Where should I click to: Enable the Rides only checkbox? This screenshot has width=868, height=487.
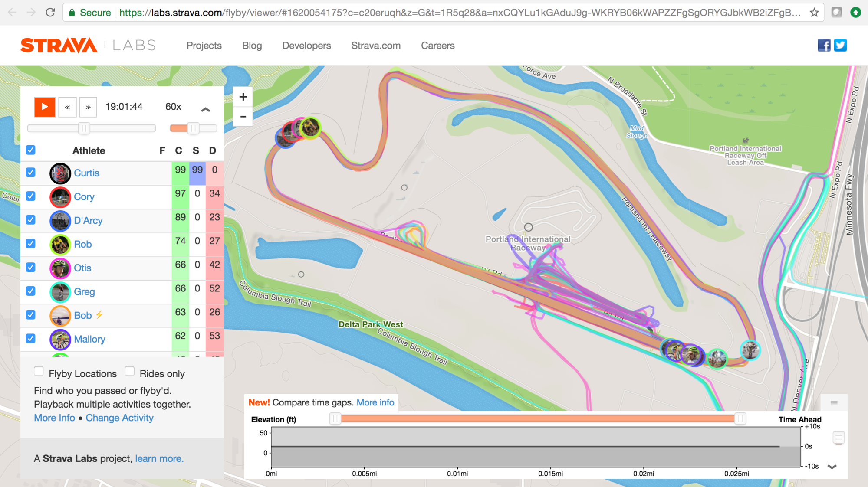coord(129,371)
